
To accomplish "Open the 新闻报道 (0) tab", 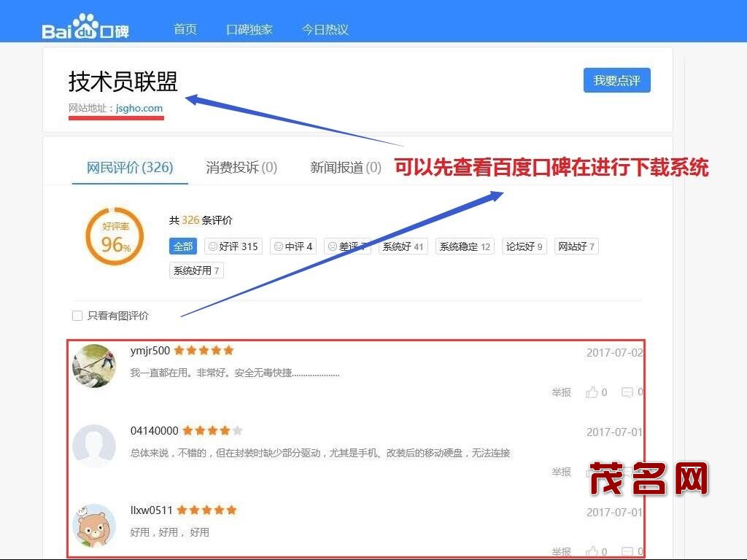I will (346, 167).
